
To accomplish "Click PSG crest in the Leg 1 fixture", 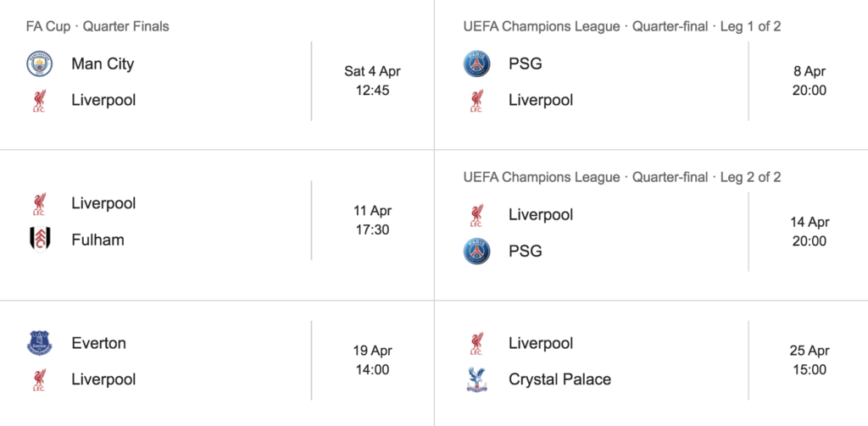I will 476,64.
